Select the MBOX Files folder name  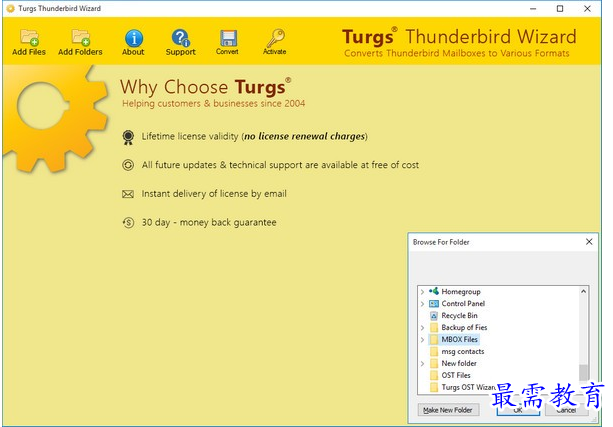(x=459, y=339)
